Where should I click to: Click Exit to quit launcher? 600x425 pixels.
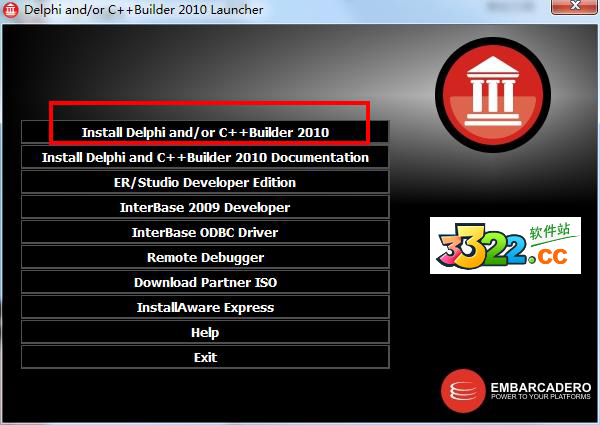pyautogui.click(x=205, y=357)
